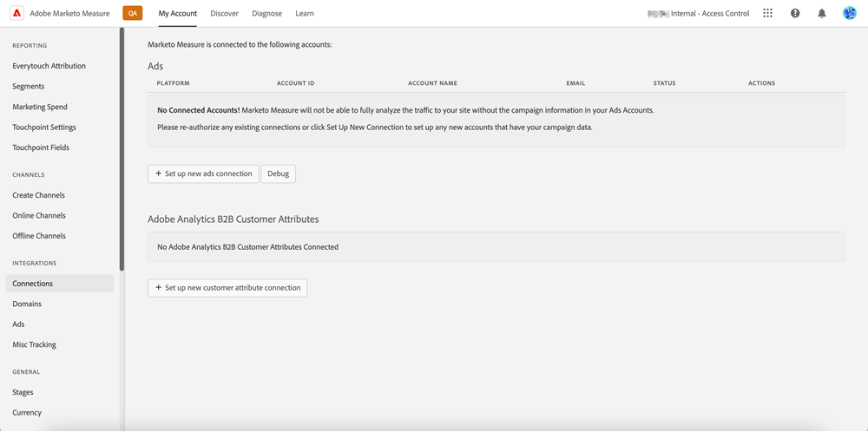This screenshot has width=868, height=432.
Task: Click Set up new customer attribute connection
Action: click(227, 288)
